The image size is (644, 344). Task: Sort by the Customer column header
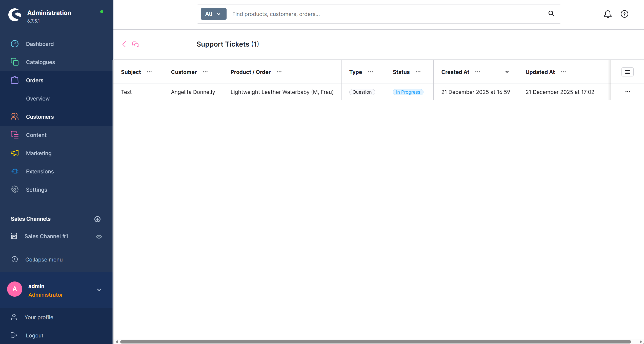[184, 72]
